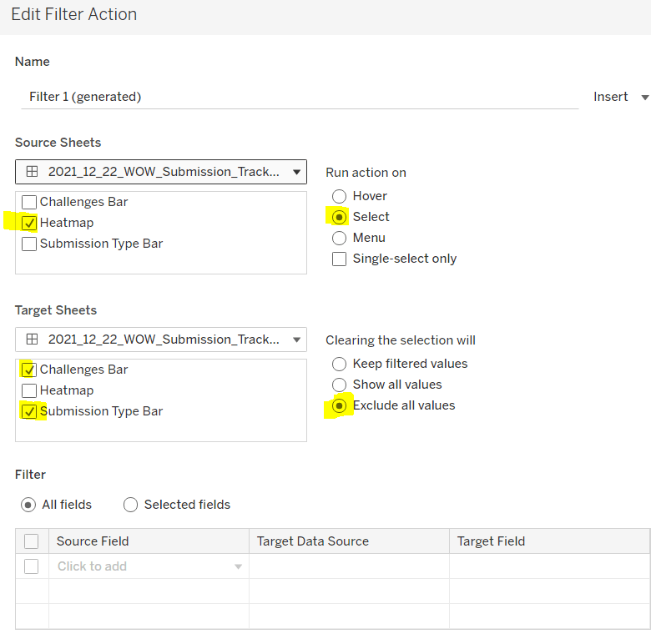Viewport: 651px width, 644px height.
Task: Open the Click to add source field dropdown
Action: click(x=237, y=566)
